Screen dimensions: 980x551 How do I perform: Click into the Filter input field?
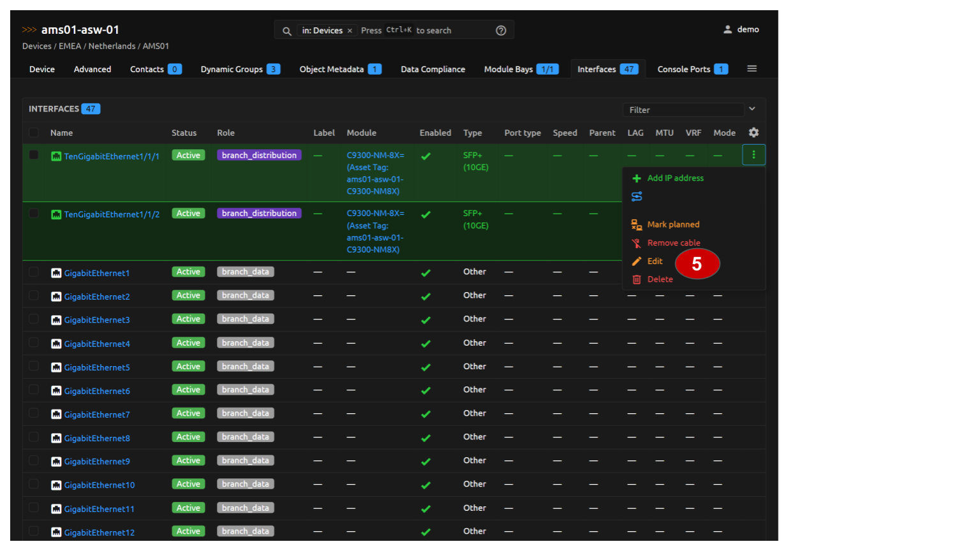[x=683, y=110]
